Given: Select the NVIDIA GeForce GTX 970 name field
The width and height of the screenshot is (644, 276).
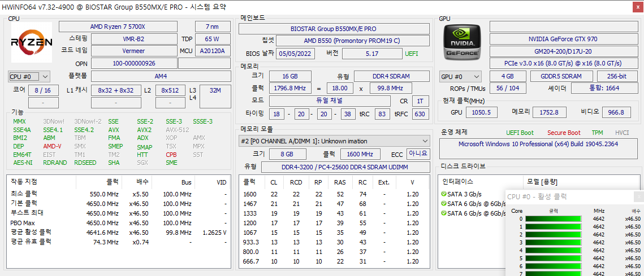Looking at the screenshot, I should (x=563, y=39).
